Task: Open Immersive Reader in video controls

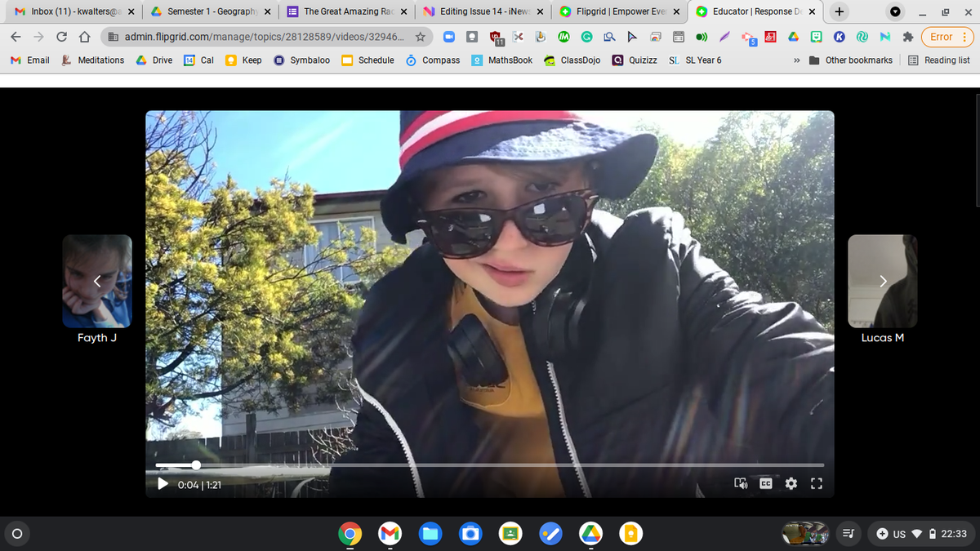Action: click(741, 484)
